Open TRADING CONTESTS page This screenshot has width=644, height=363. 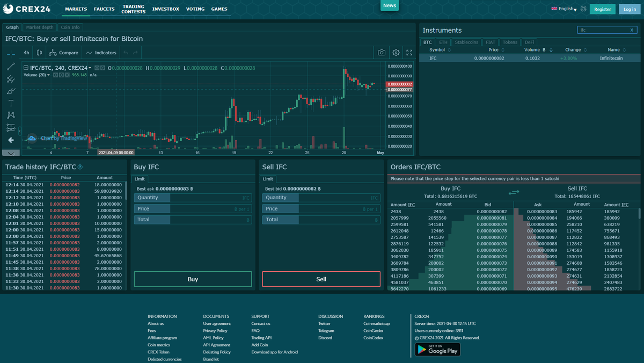(133, 9)
